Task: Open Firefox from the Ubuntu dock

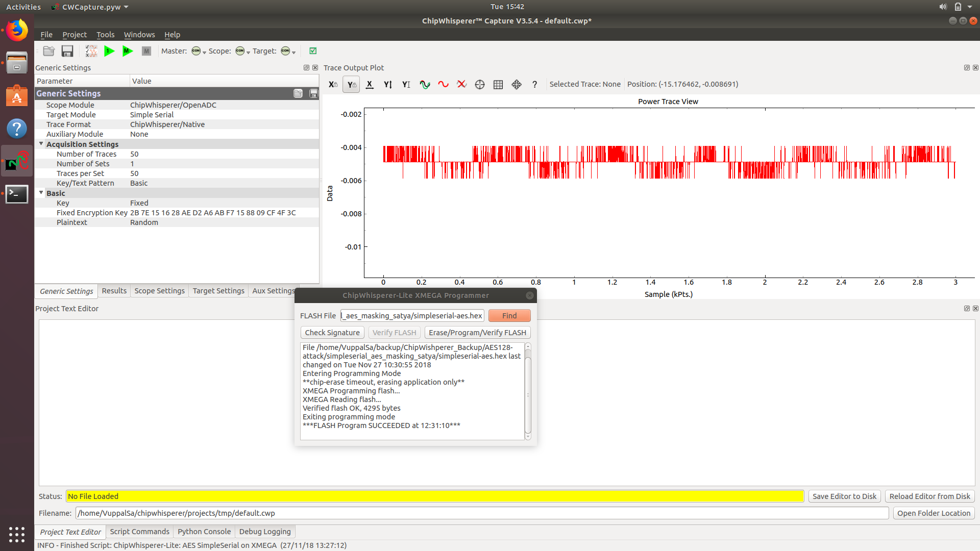Action: click(17, 31)
